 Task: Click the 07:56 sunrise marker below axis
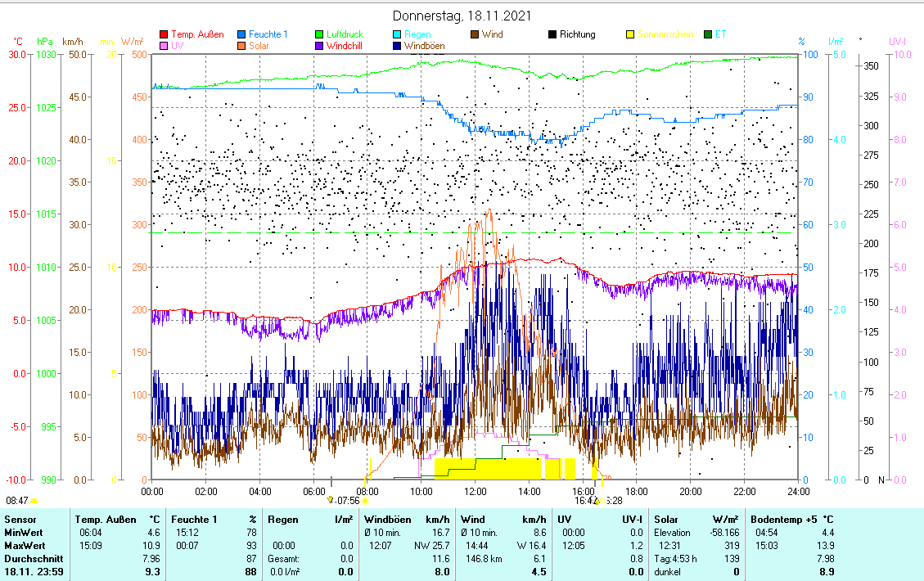pos(348,501)
